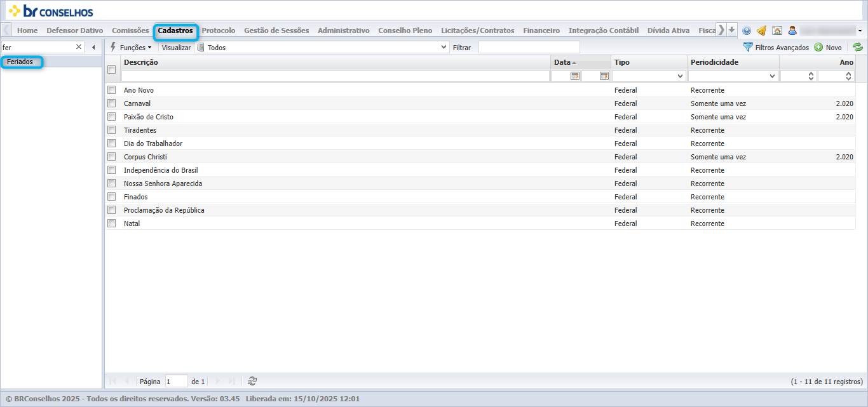Image resolution: width=868 pixels, height=407 pixels.
Task: Go to last page in pagination bar
Action: pyautogui.click(x=232, y=381)
